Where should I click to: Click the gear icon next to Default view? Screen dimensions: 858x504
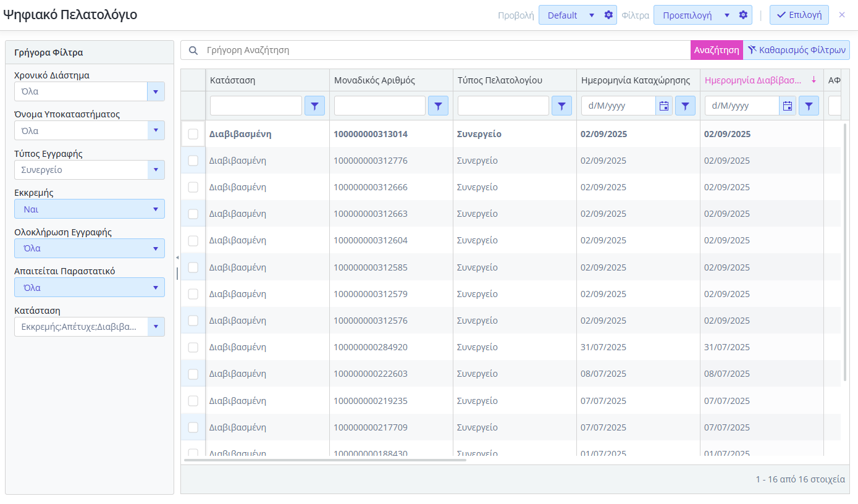[x=608, y=15]
